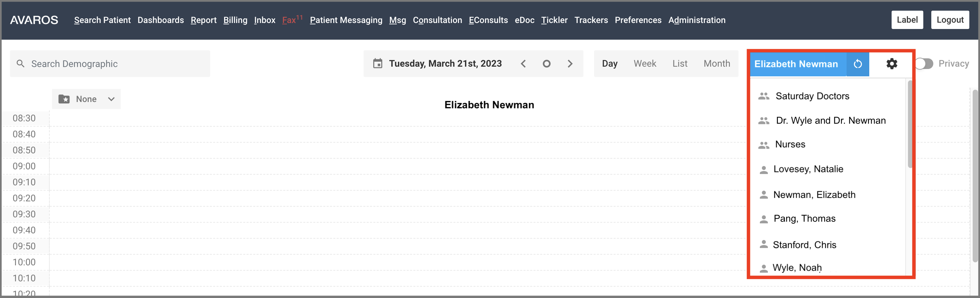Go to the next day arrow

570,64
